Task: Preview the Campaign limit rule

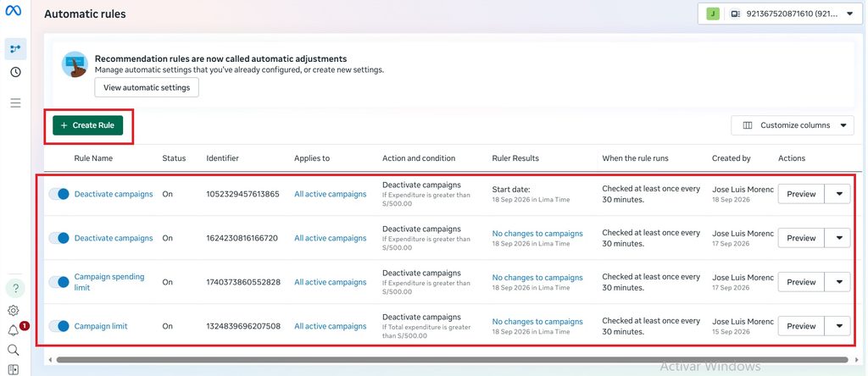Action: (801, 326)
